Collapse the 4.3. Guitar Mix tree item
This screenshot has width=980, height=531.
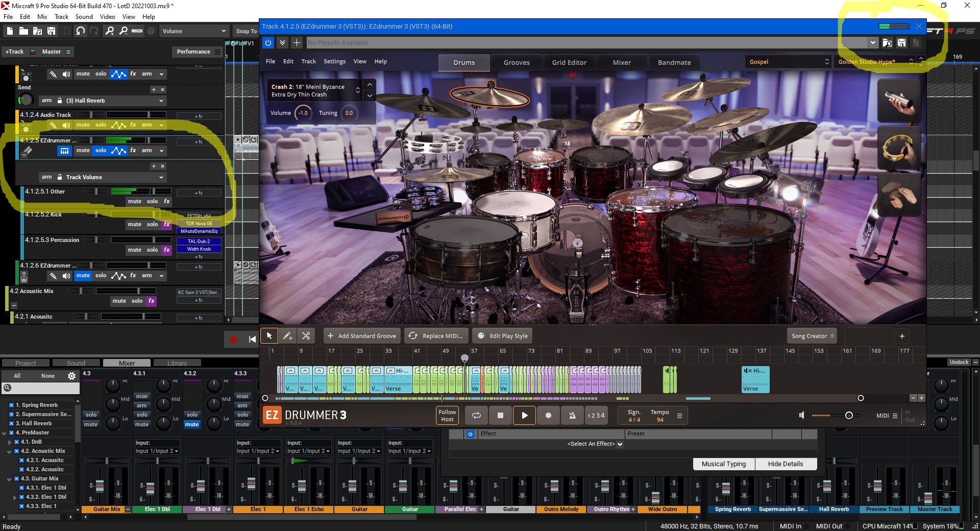pos(9,479)
